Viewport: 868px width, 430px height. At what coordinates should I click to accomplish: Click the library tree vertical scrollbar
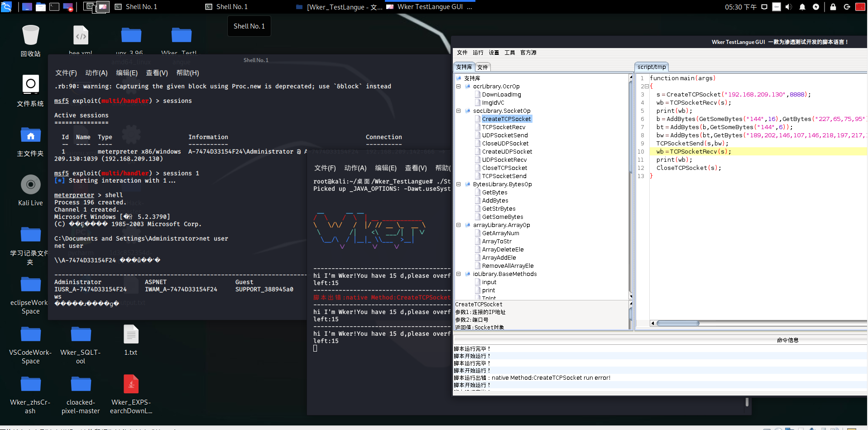(x=631, y=186)
